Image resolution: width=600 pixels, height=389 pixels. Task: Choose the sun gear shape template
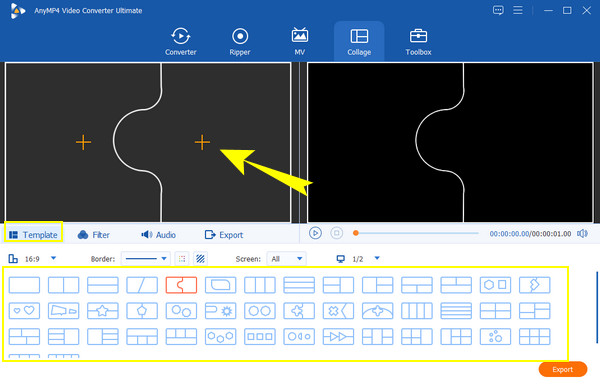coord(220,311)
